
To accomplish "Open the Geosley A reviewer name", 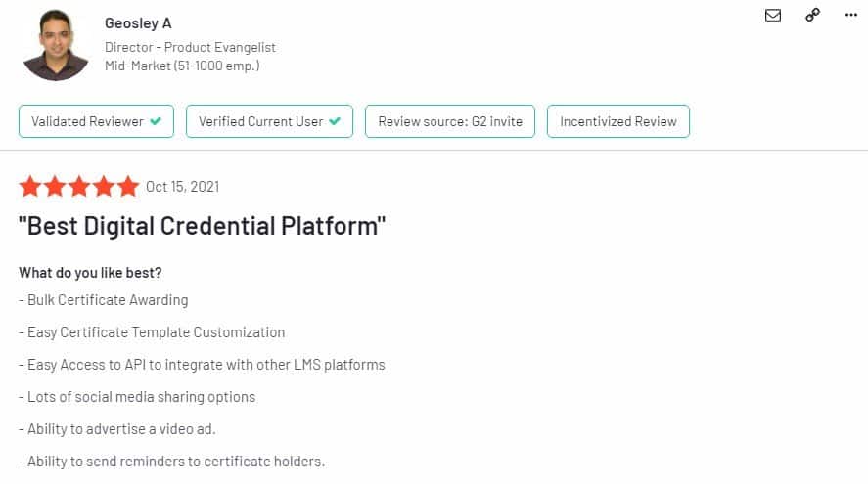I will (x=140, y=23).
